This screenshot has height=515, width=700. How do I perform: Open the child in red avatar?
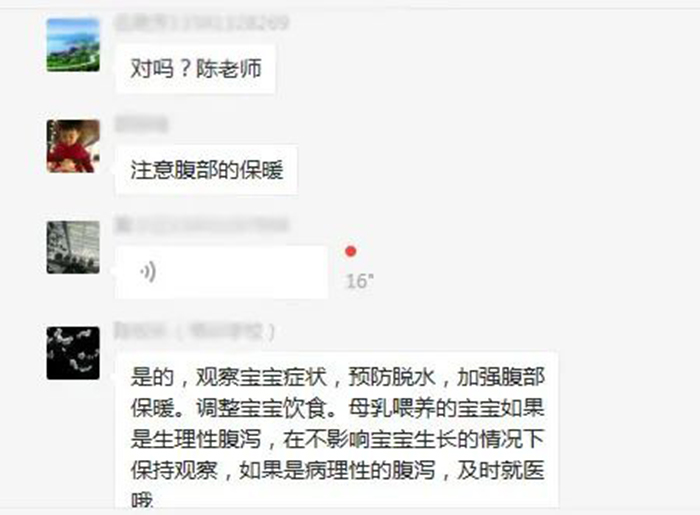pos(73,146)
